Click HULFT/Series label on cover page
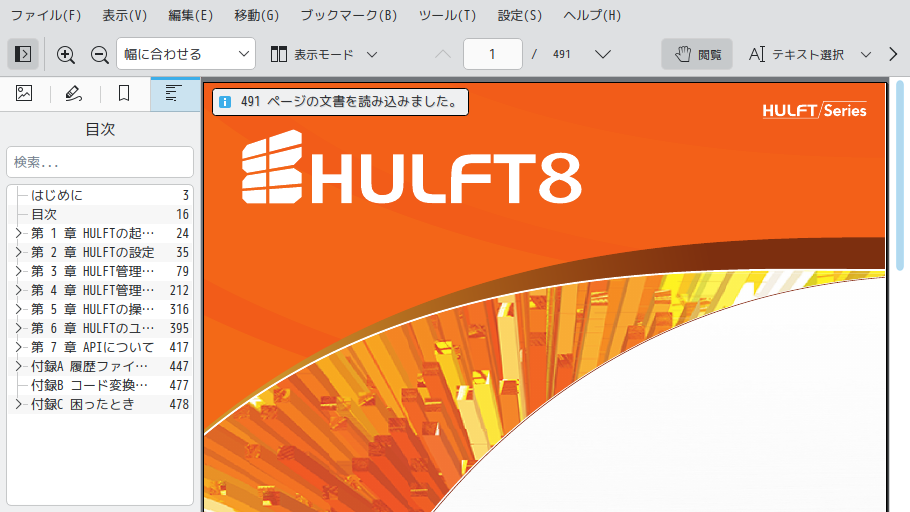Screen dimensions: 910x512 pyautogui.click(x=814, y=110)
